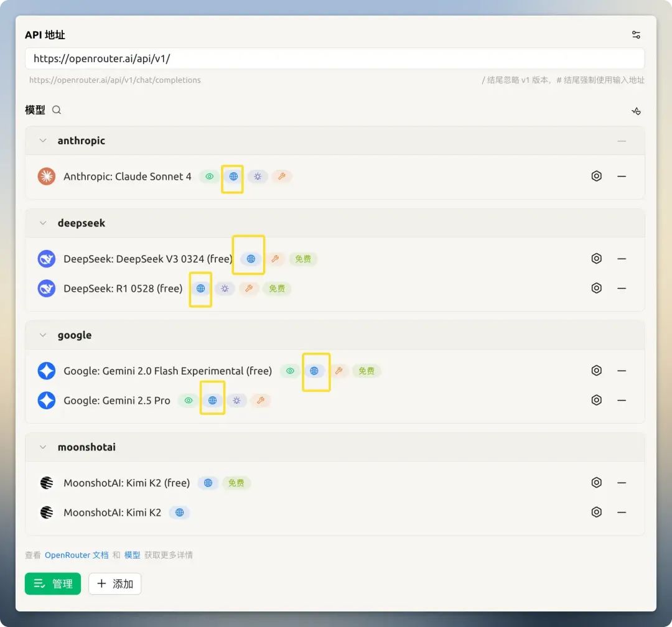Focus the API 地址 URL input field
672x627 pixels.
335,58
